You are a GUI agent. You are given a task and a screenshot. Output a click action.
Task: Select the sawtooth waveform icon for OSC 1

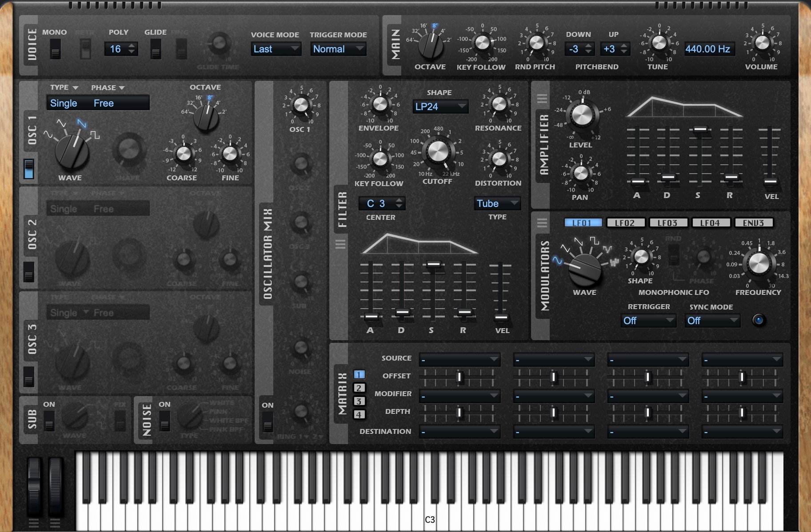click(x=81, y=123)
